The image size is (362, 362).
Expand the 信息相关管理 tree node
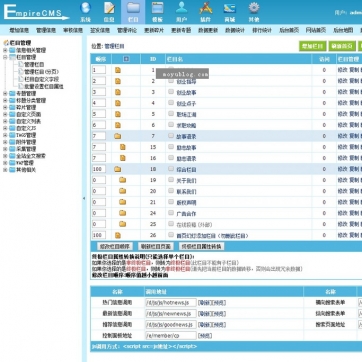point(5,50)
